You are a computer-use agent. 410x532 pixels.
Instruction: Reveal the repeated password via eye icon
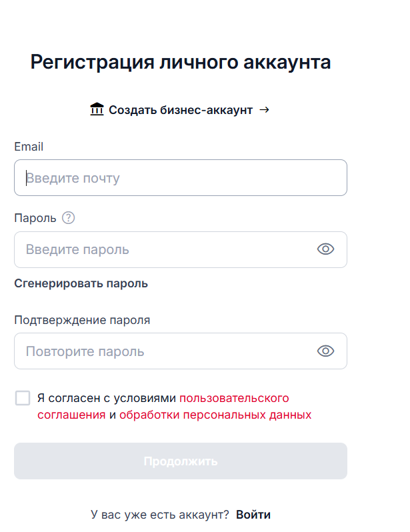coord(325,351)
